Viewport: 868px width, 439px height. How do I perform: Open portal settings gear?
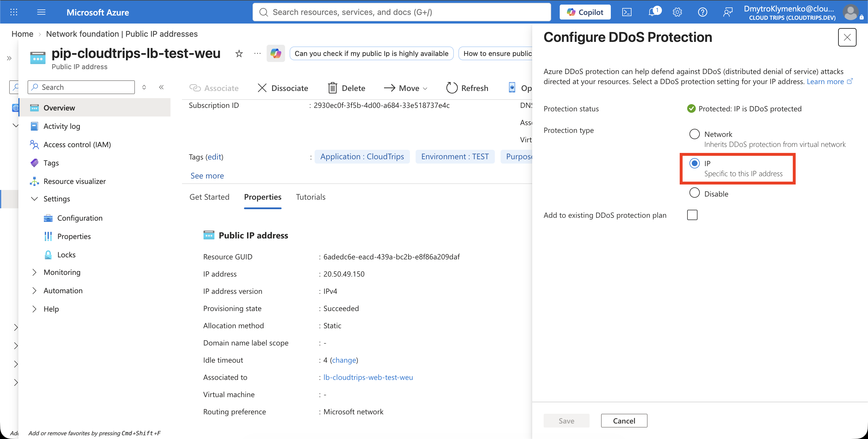pos(677,12)
